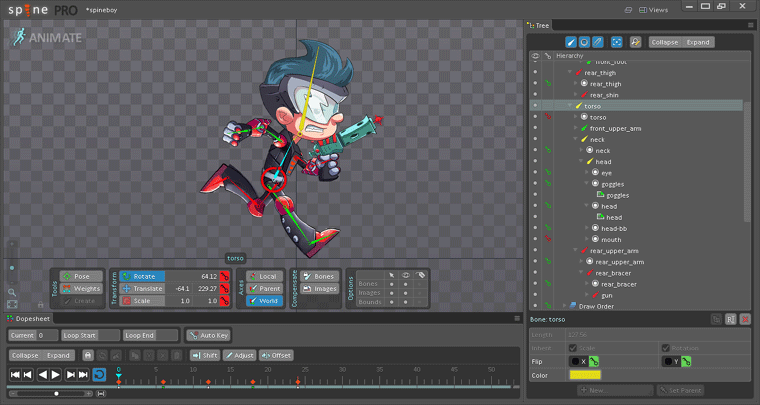Toggle the bones filter icon in Tree toolbar
Screen dimensions: 760x405
(x=571, y=42)
